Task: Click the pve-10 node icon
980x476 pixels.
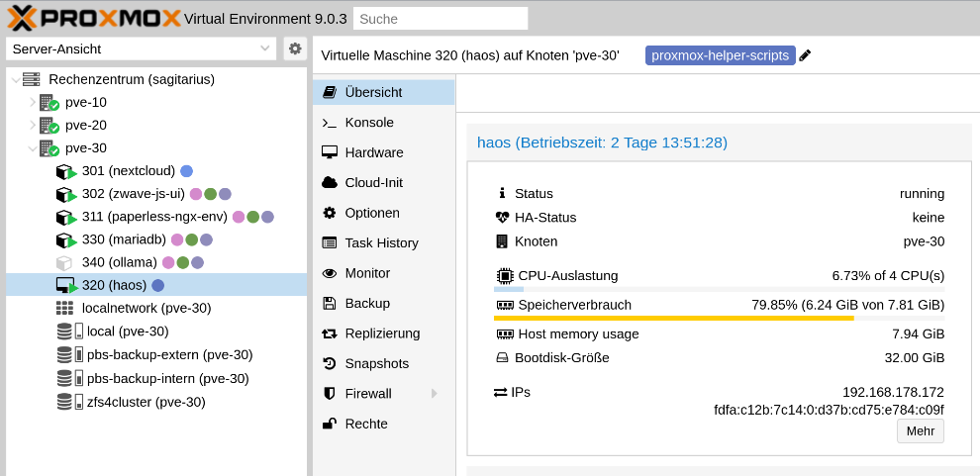Action: coord(49,102)
